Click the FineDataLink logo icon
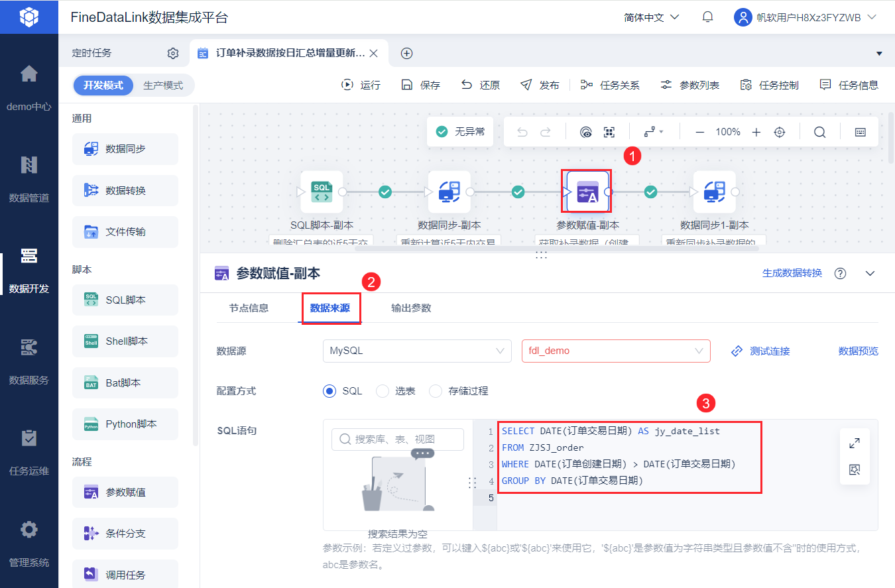Viewport: 895px width, 588px height. tap(29, 17)
